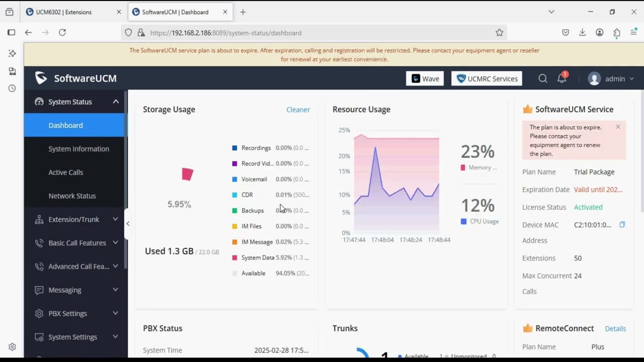Click the Recordings blue legend swatch
This screenshot has width=644, height=362.
[234, 148]
